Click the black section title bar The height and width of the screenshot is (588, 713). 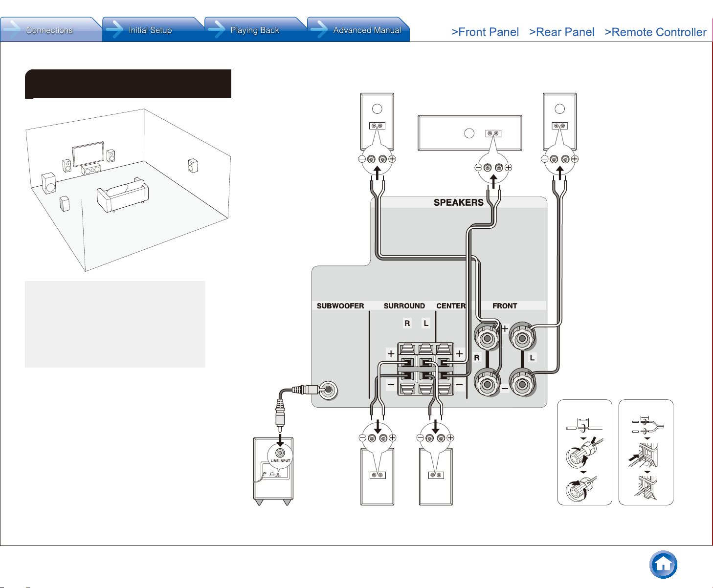click(x=128, y=84)
